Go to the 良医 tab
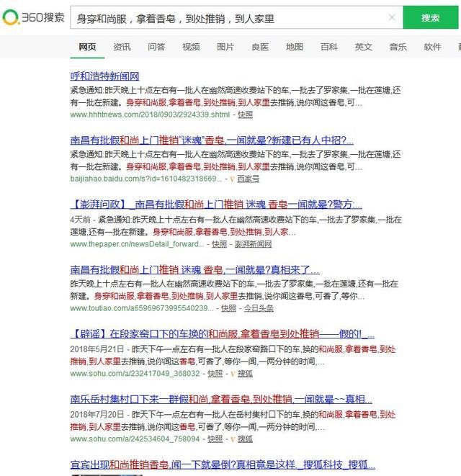 tap(260, 47)
